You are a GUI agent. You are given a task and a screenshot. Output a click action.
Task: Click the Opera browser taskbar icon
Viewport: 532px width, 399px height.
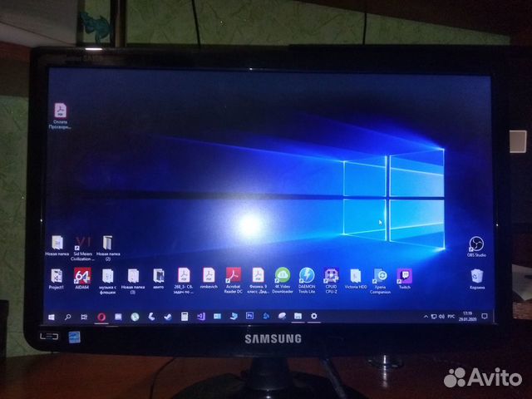click(102, 316)
